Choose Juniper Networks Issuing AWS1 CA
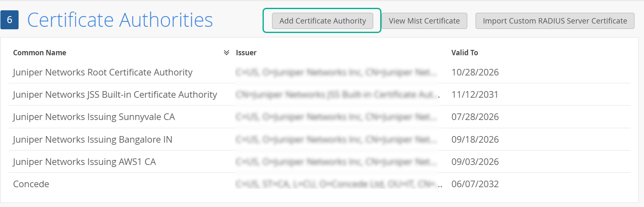 [x=84, y=162]
